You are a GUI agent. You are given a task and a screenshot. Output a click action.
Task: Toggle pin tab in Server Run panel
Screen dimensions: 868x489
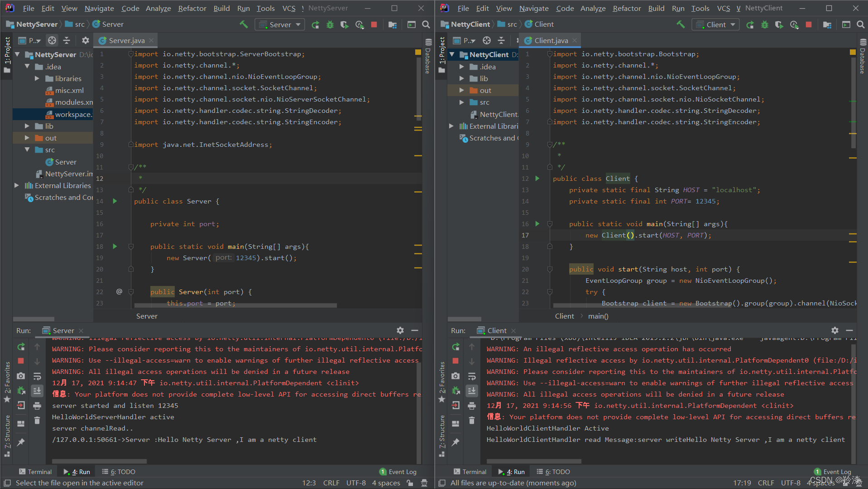click(21, 442)
